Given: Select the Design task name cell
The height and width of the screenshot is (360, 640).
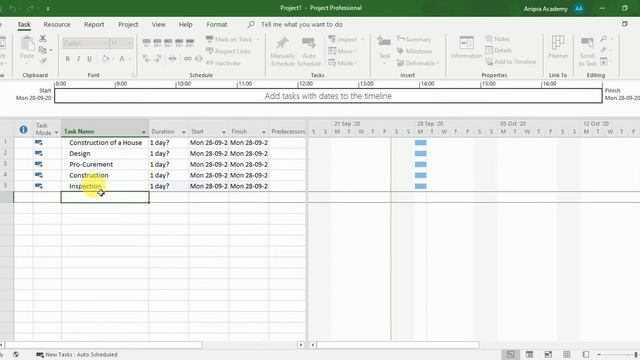Looking at the screenshot, I should click(x=105, y=153).
